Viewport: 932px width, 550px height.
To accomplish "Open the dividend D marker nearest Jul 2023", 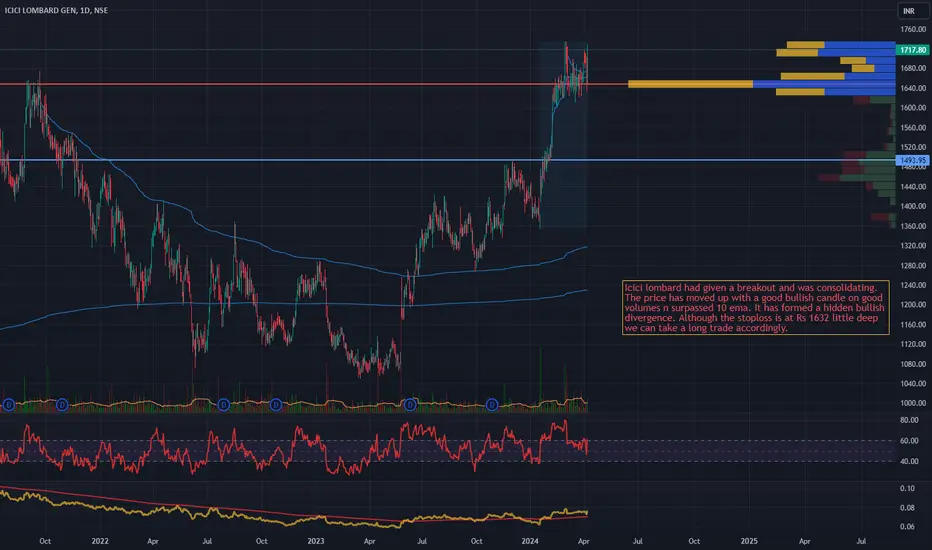I will click(410, 405).
